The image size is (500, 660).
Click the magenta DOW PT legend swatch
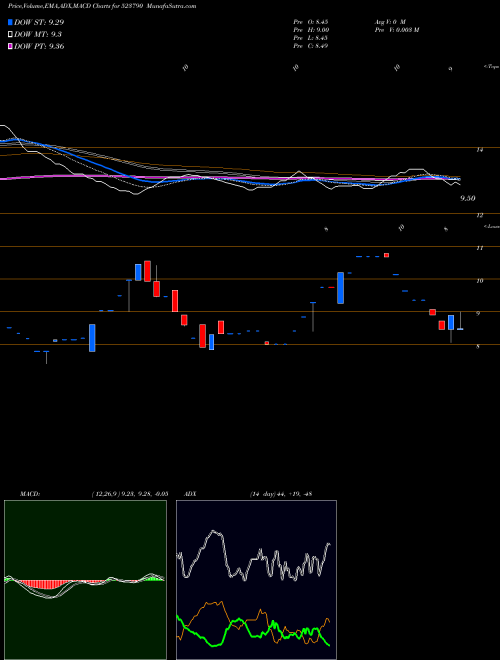[11, 46]
